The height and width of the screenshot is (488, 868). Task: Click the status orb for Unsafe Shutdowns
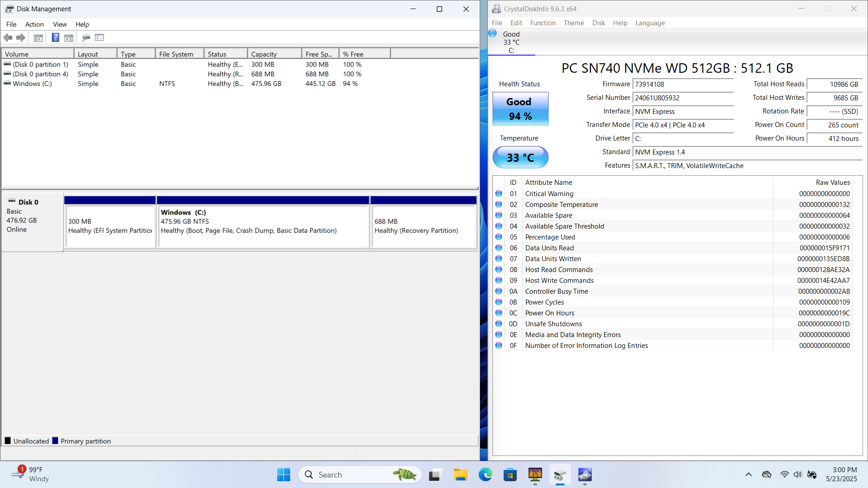499,324
